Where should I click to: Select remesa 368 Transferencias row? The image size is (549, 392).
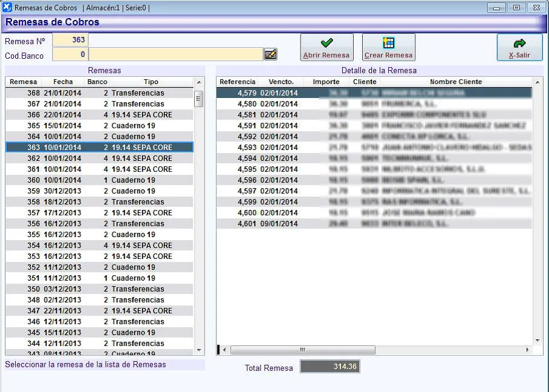click(99, 93)
